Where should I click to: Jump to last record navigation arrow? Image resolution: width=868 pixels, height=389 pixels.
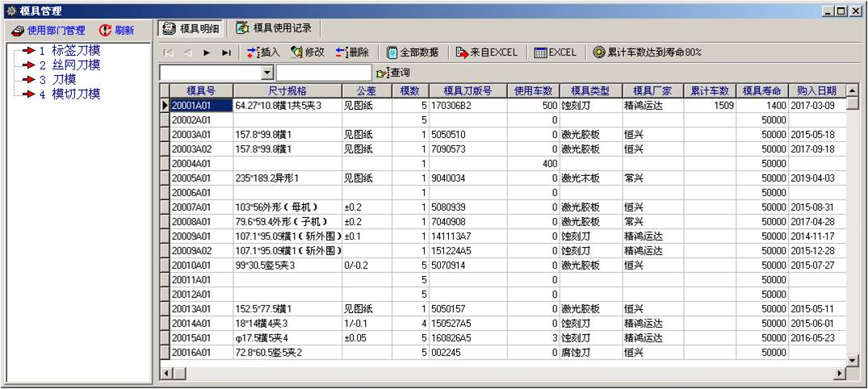(x=226, y=52)
